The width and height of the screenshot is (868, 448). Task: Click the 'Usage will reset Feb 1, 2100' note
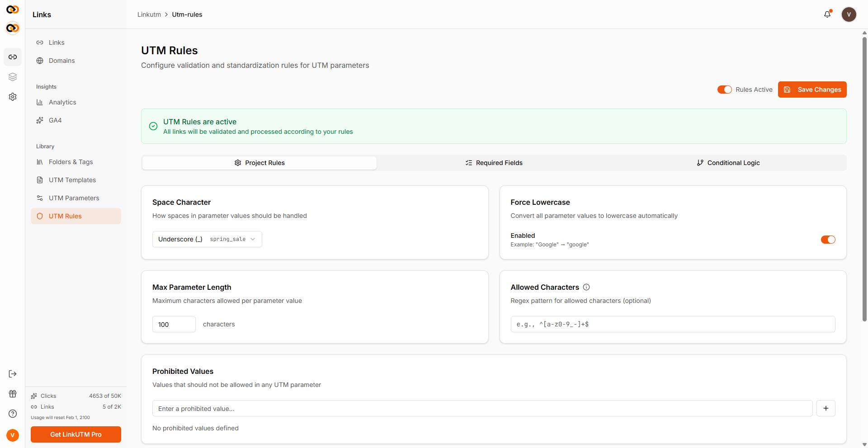pyautogui.click(x=60, y=418)
